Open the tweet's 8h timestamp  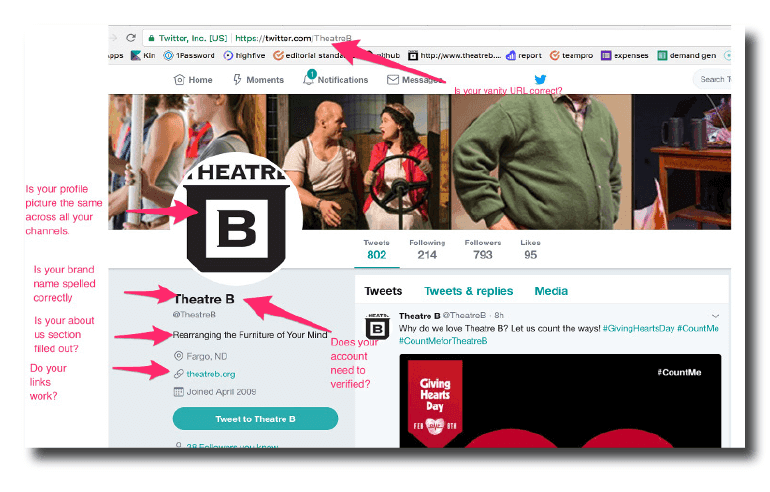pos(499,315)
